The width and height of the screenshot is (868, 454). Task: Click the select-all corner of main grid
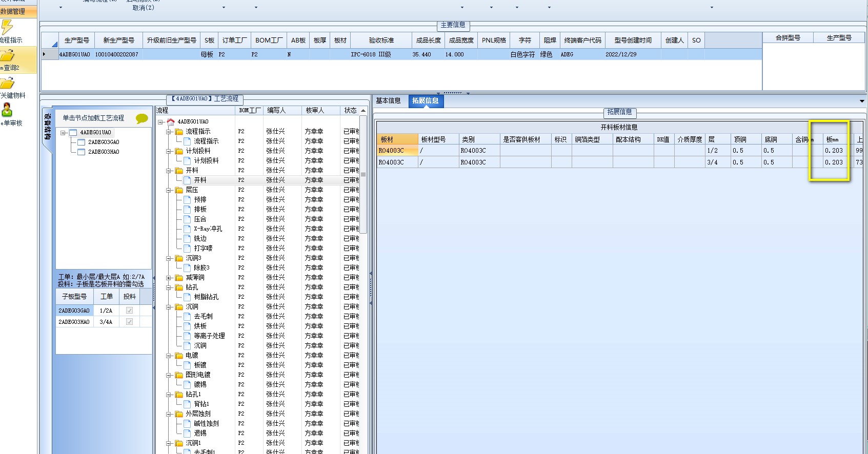click(x=50, y=40)
